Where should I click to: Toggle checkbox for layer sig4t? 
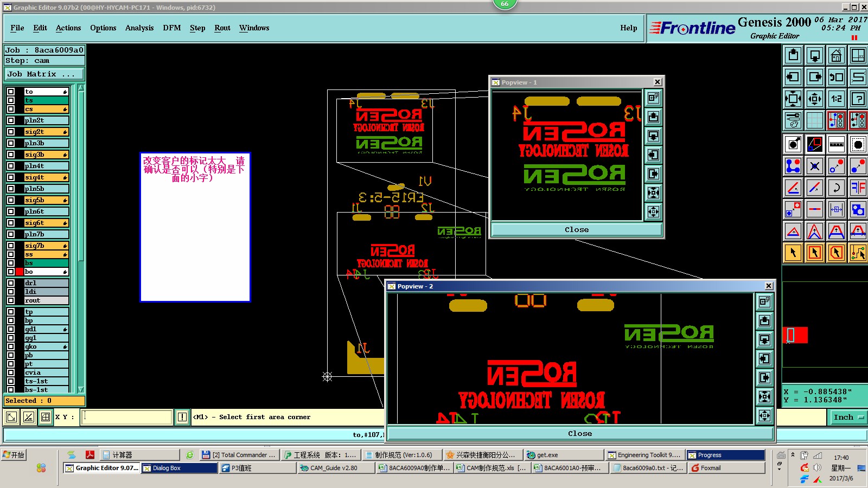[11, 177]
